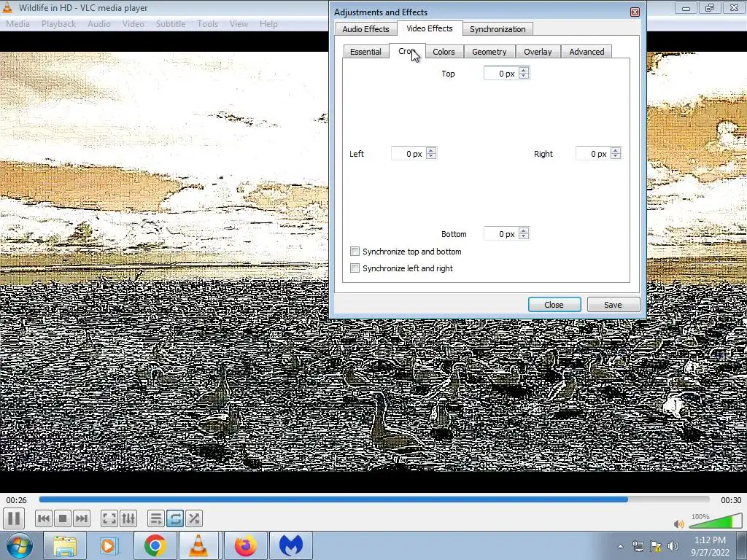Open extended settings equalizer icon
747x560 pixels.
pos(128,518)
